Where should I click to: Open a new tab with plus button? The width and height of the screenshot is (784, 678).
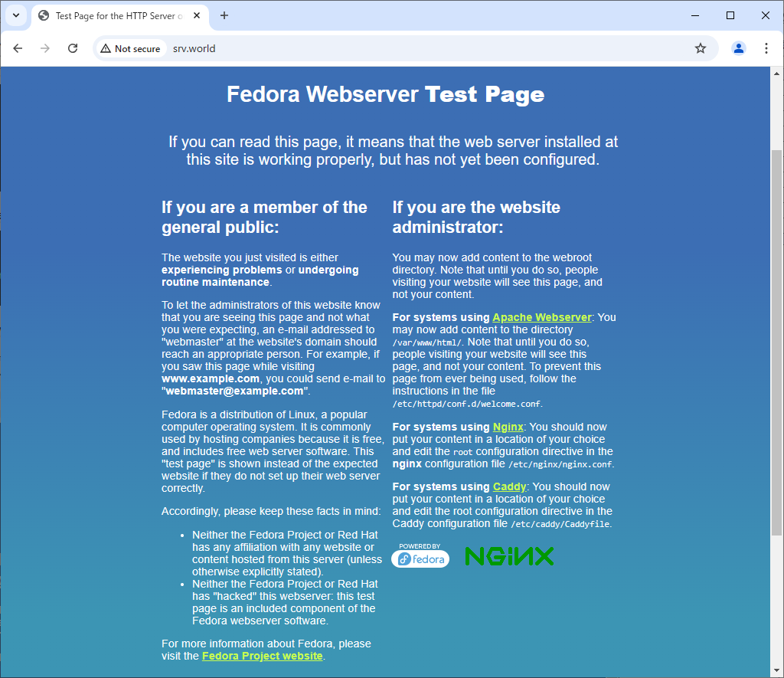[x=224, y=15]
